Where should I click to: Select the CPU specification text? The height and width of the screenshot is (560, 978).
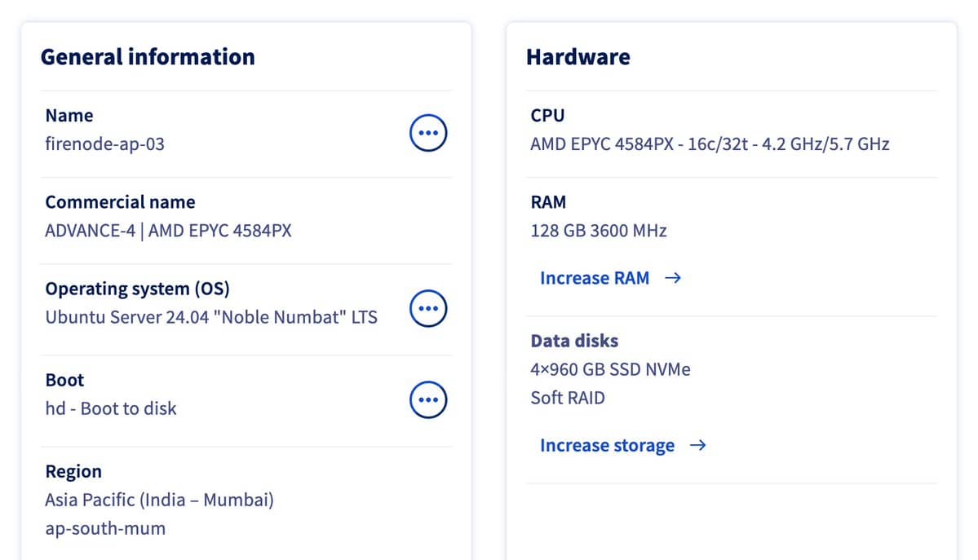point(708,143)
